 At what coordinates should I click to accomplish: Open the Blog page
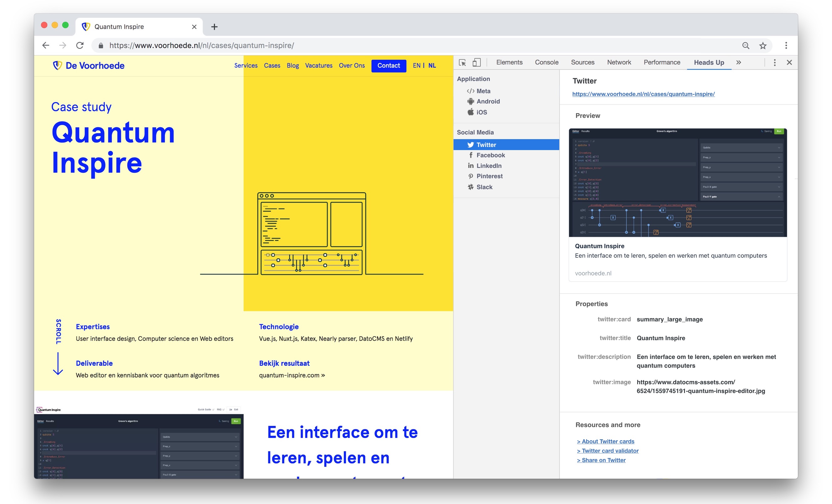tap(293, 65)
